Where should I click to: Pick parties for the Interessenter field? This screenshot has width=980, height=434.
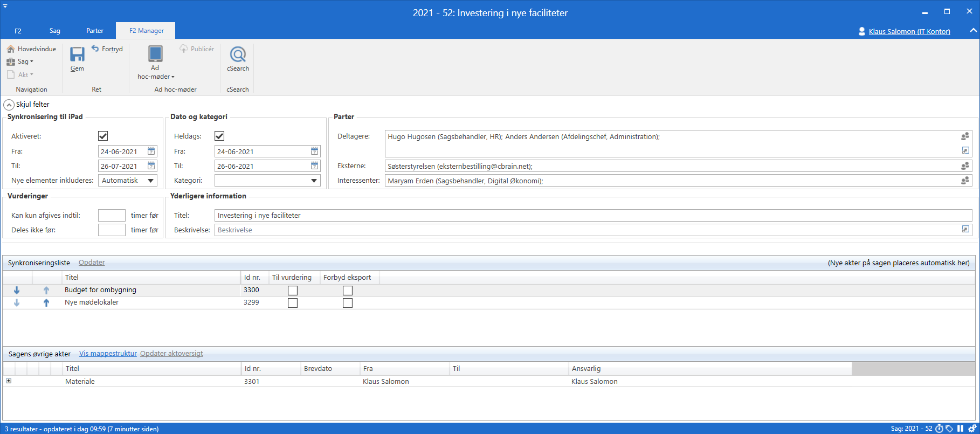[x=965, y=181]
